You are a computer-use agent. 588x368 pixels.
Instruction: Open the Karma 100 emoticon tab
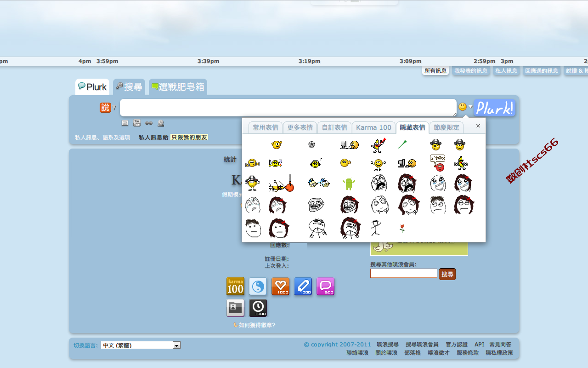click(x=374, y=127)
